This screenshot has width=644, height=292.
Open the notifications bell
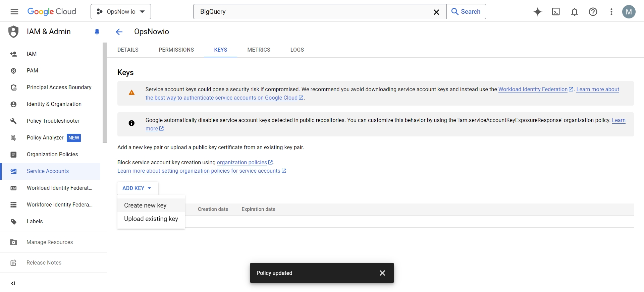(574, 12)
